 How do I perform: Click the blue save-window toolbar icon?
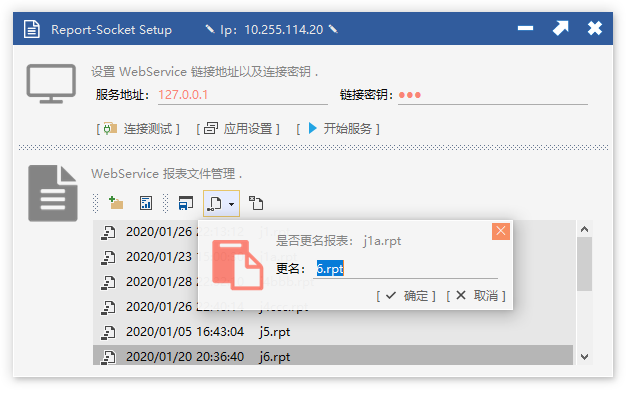[186, 203]
